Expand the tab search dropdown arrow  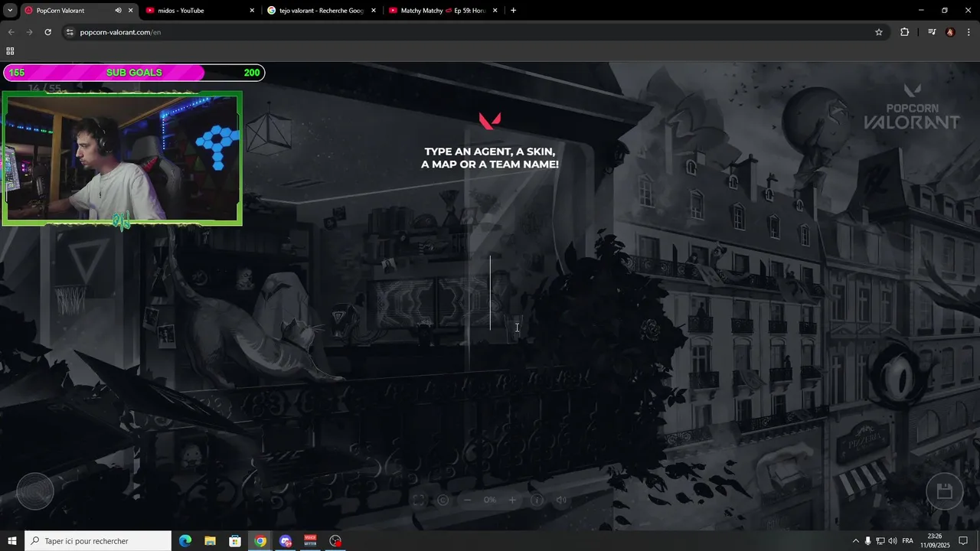11,11
